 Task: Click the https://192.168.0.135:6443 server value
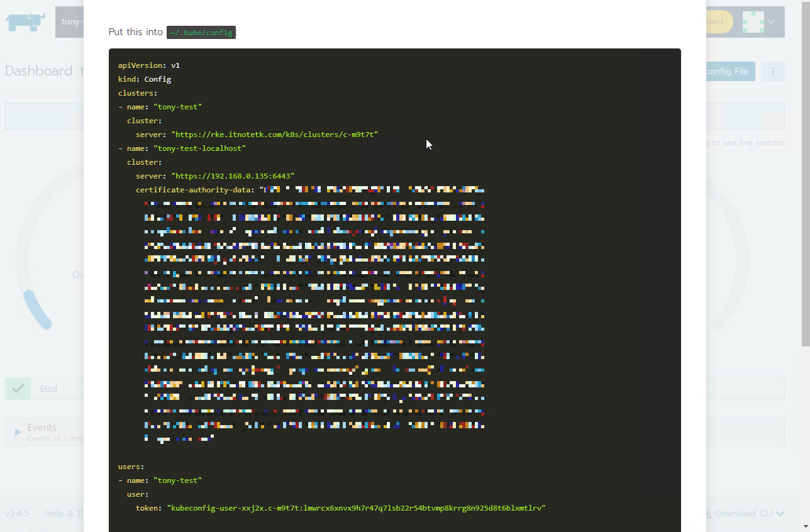click(233, 176)
